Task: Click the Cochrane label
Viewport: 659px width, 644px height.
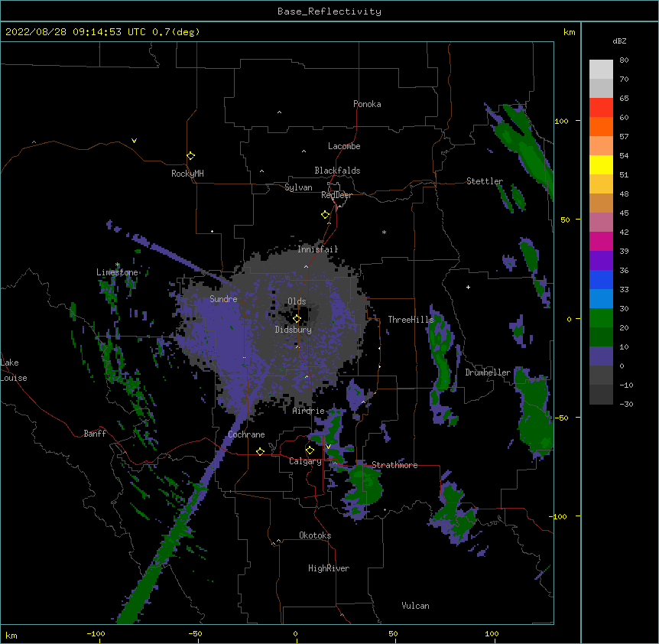Action: click(x=246, y=434)
